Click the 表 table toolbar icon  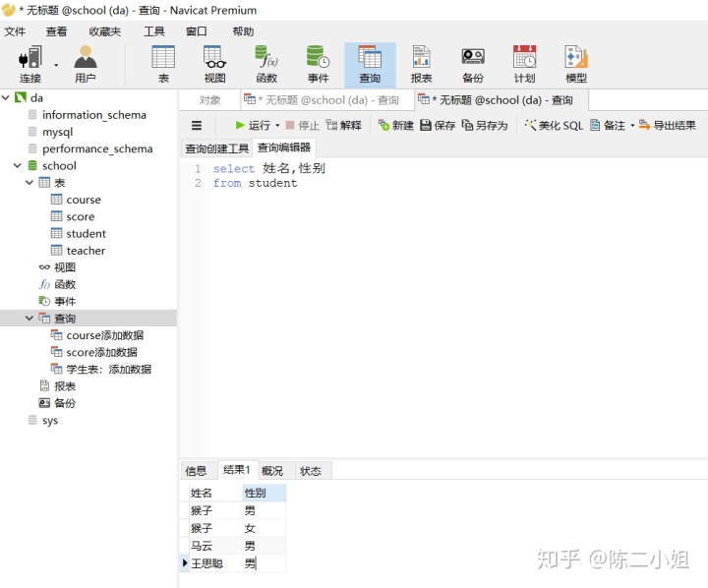click(x=163, y=64)
